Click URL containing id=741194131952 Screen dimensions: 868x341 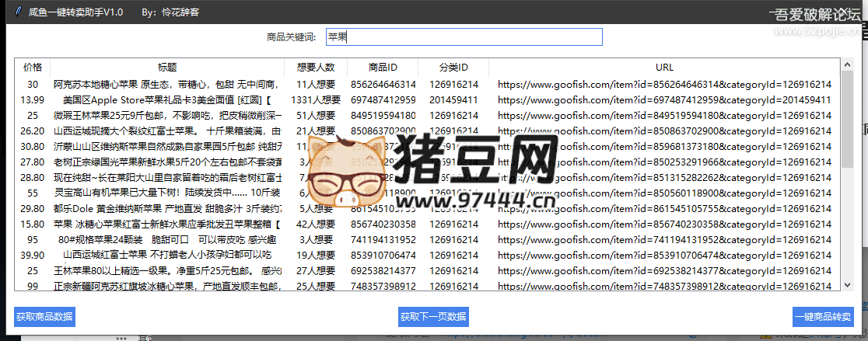(x=664, y=239)
